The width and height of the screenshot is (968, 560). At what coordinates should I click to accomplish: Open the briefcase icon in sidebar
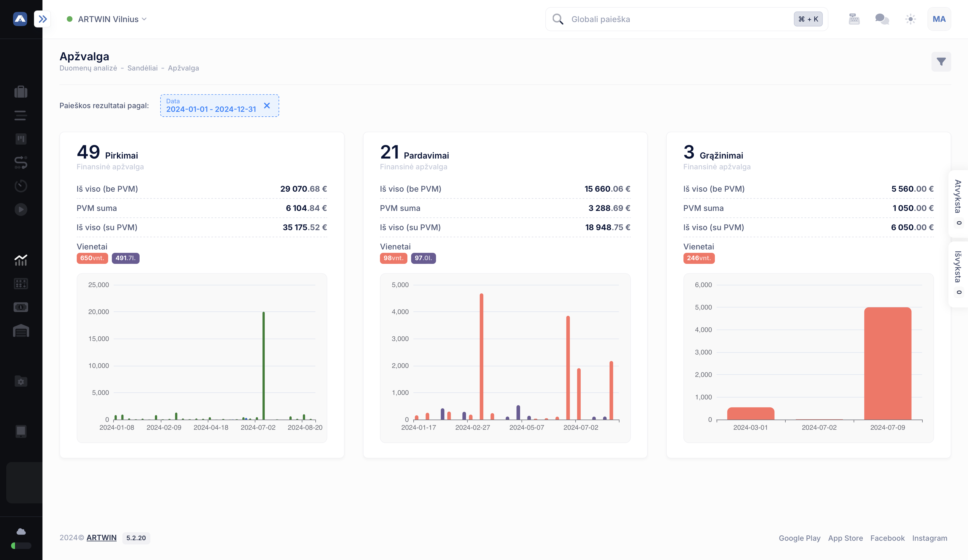pos(21,92)
